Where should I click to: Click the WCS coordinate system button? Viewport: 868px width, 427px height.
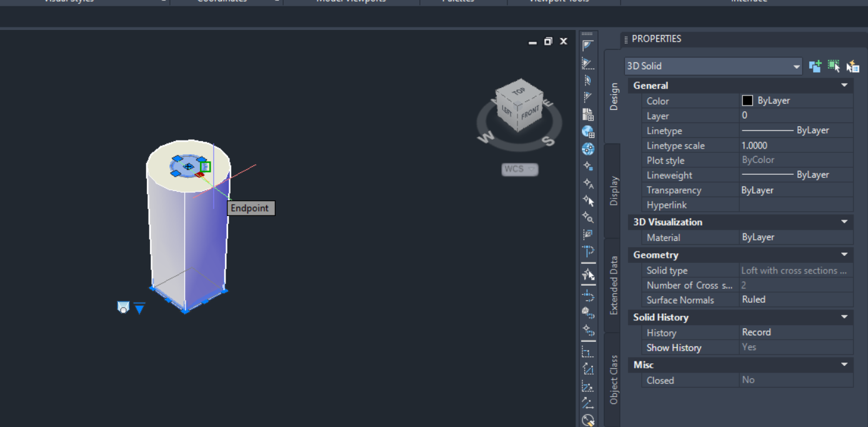(519, 169)
